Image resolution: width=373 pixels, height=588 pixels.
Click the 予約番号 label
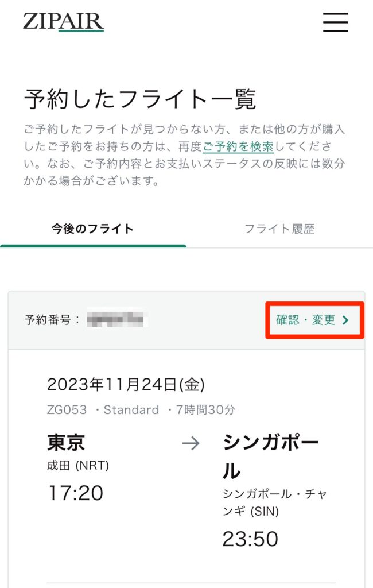coord(52,320)
